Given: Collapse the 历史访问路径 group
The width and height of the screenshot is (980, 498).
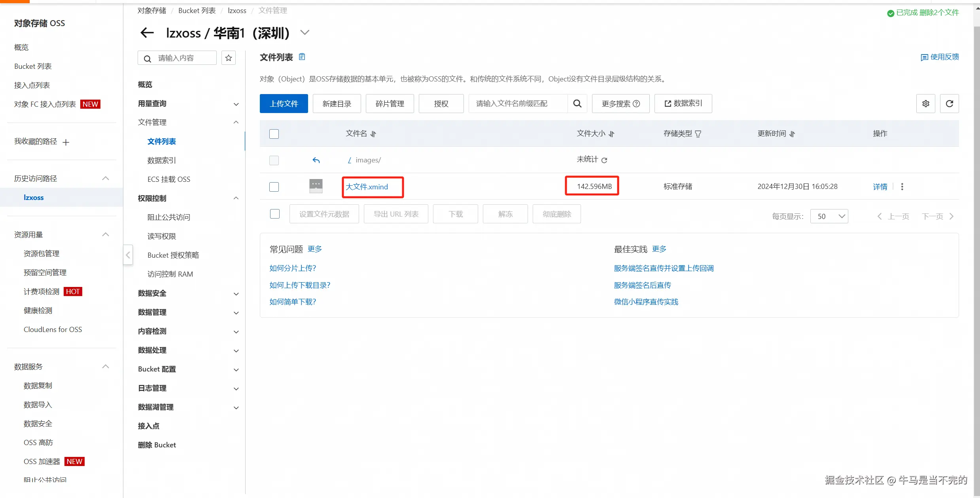Looking at the screenshot, I should [x=106, y=179].
